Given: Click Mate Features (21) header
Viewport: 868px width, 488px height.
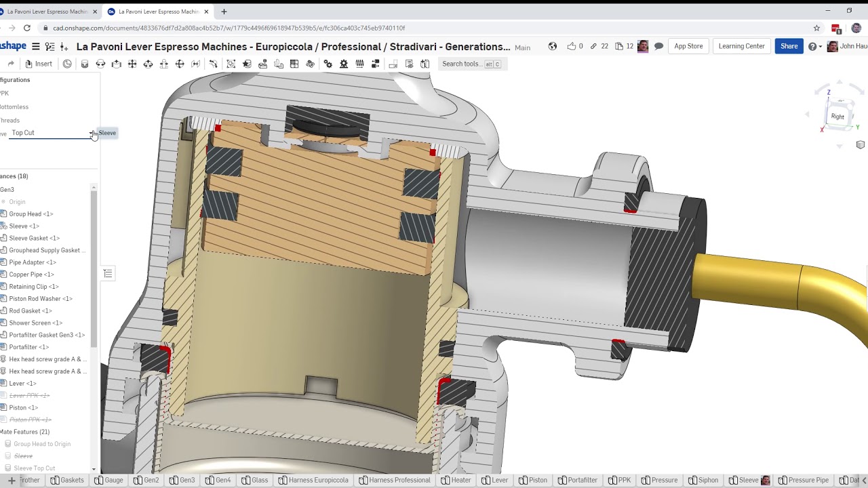Looking at the screenshot, I should point(24,432).
